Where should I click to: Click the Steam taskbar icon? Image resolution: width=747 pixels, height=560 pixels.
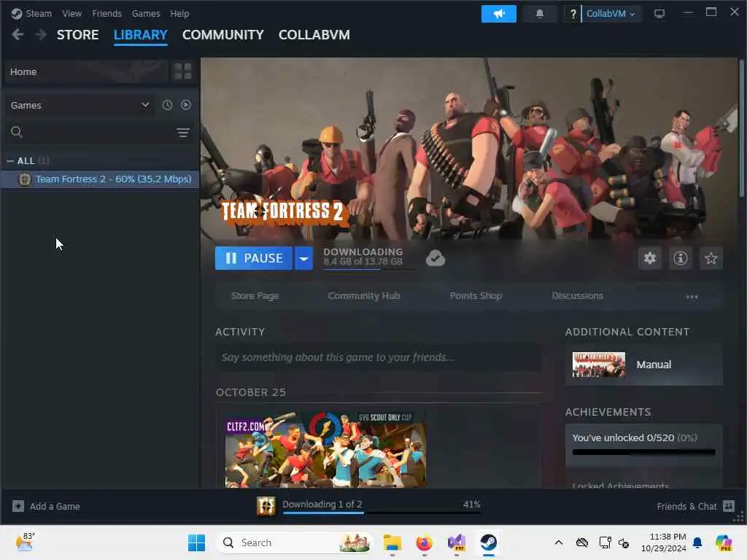pyautogui.click(x=488, y=542)
